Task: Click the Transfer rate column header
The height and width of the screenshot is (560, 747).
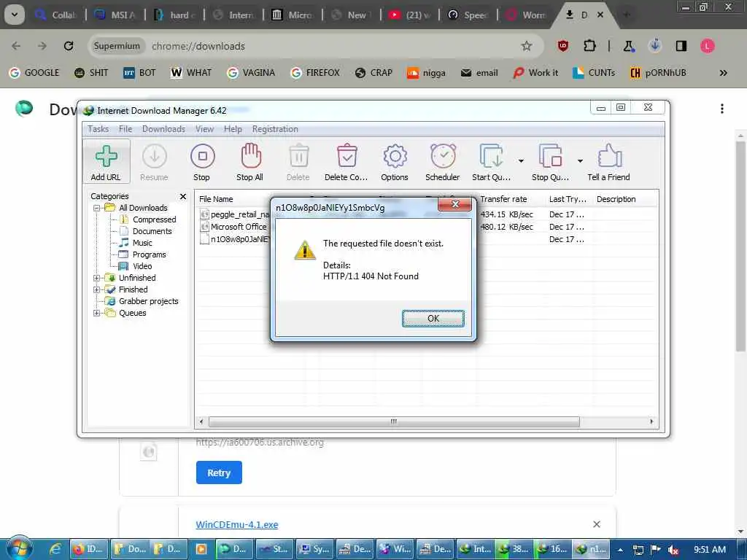Action: pos(503,199)
